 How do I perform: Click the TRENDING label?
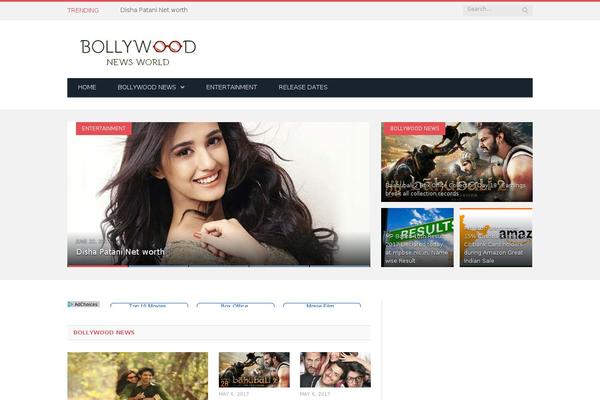coord(83,10)
